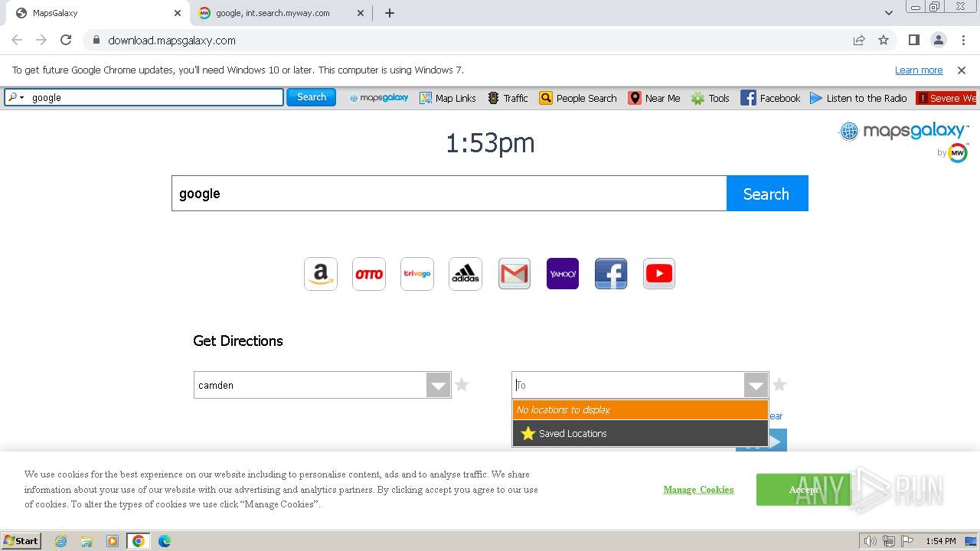Image resolution: width=980 pixels, height=551 pixels.
Task: Expand the camden From location dropdown
Action: click(439, 385)
